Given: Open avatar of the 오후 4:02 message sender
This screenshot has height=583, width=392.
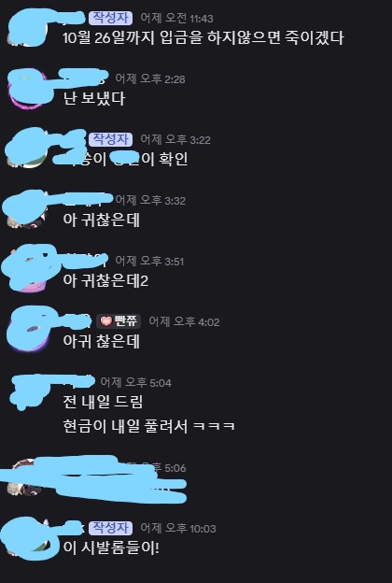Looking at the screenshot, I should coord(28,333).
